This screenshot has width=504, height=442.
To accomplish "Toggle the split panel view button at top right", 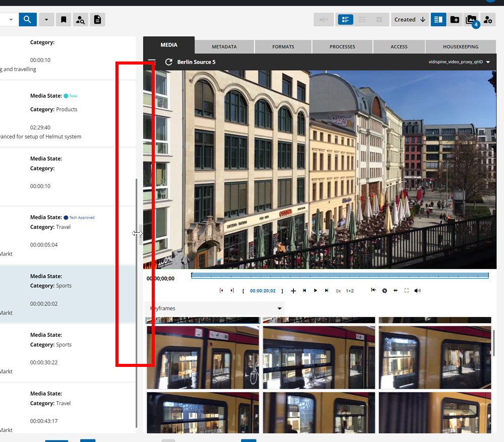I will [x=438, y=19].
